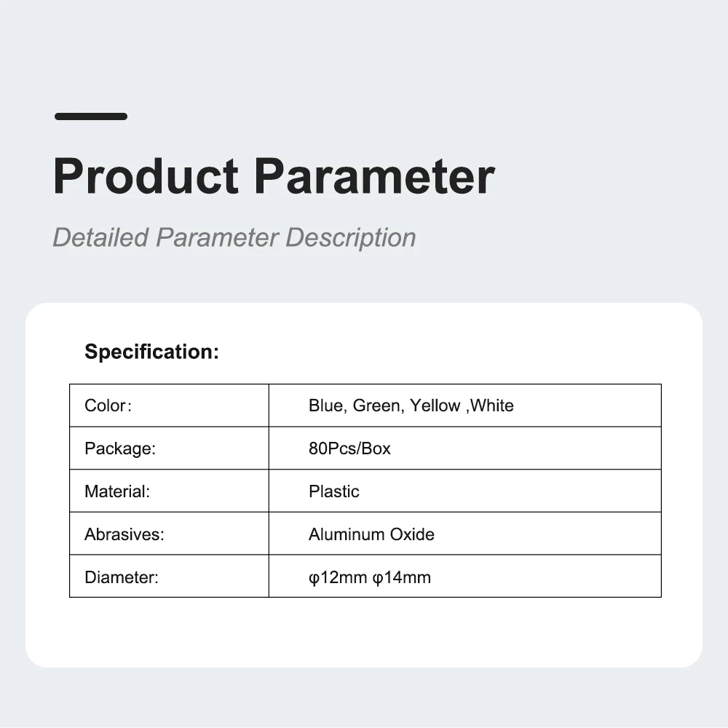
Task: Select the Diameter: row label
Action: click(x=122, y=577)
